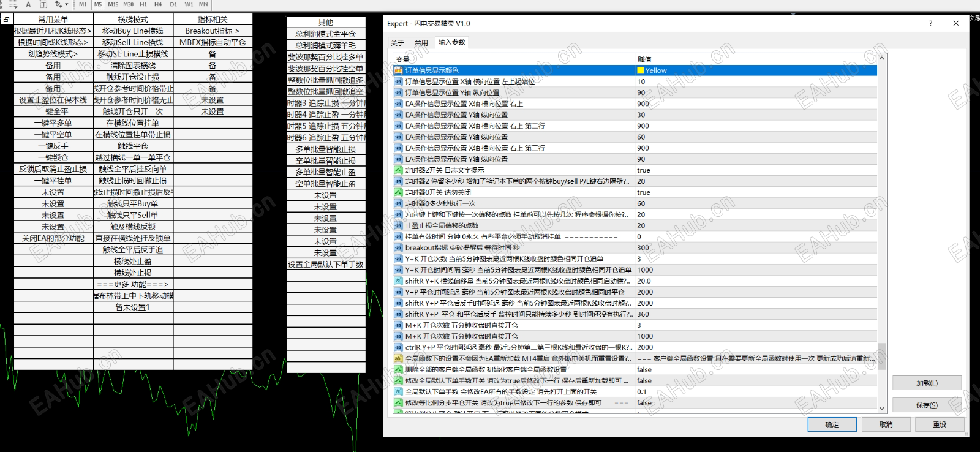Viewport: 980px width, 452px height.
Task: Switch chart to D1 timeframe
Action: coord(173,4)
